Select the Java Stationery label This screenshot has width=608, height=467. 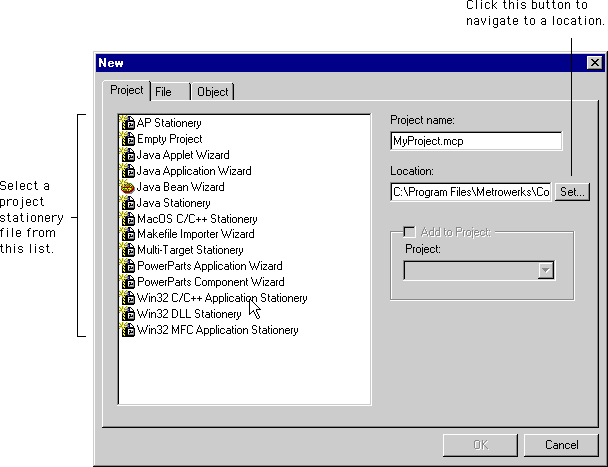point(173,203)
